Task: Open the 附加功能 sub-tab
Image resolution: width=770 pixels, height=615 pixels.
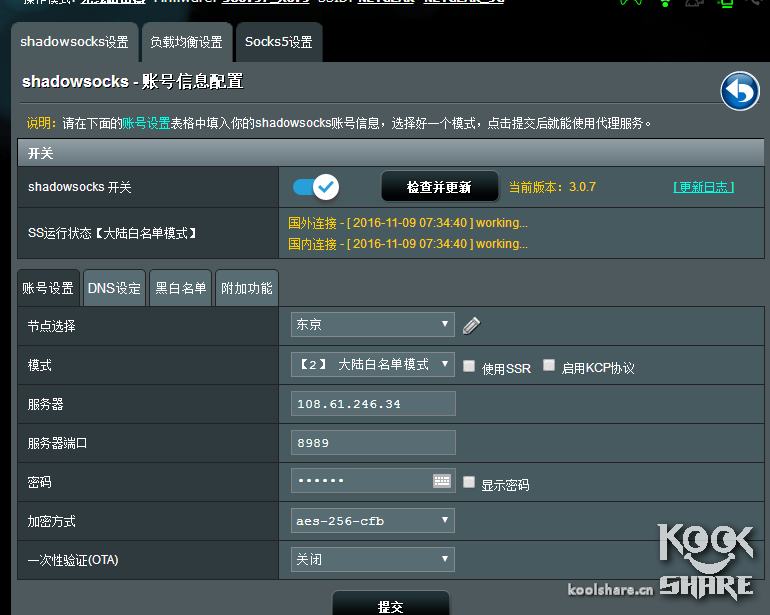Action: click(246, 288)
